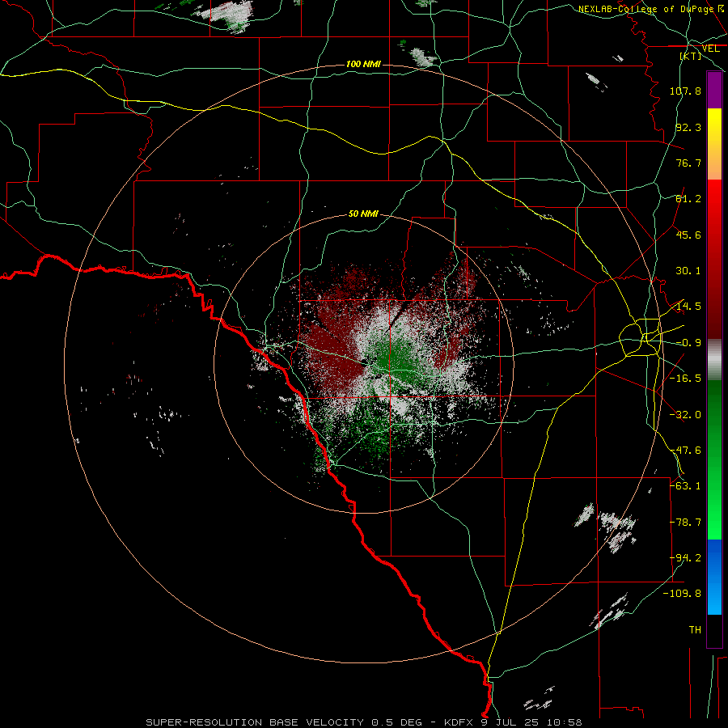Click the 76.7 velocity scale value
The width and height of the screenshot is (728, 728).
point(688,163)
